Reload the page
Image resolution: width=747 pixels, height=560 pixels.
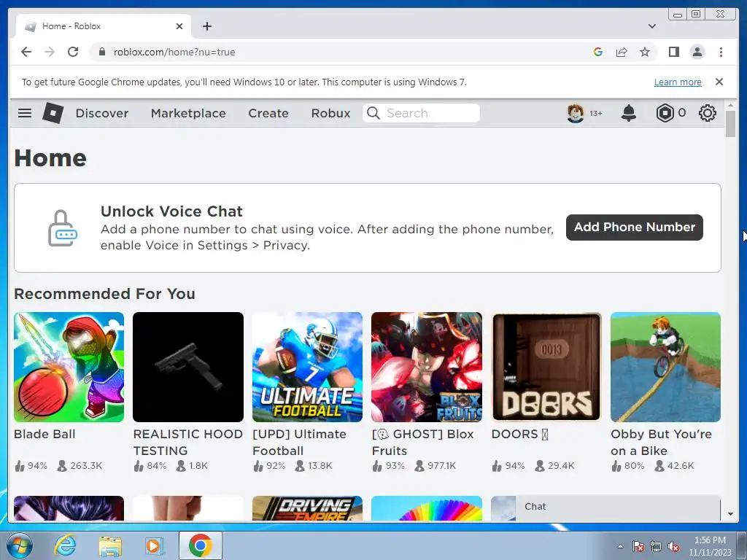pos(73,52)
